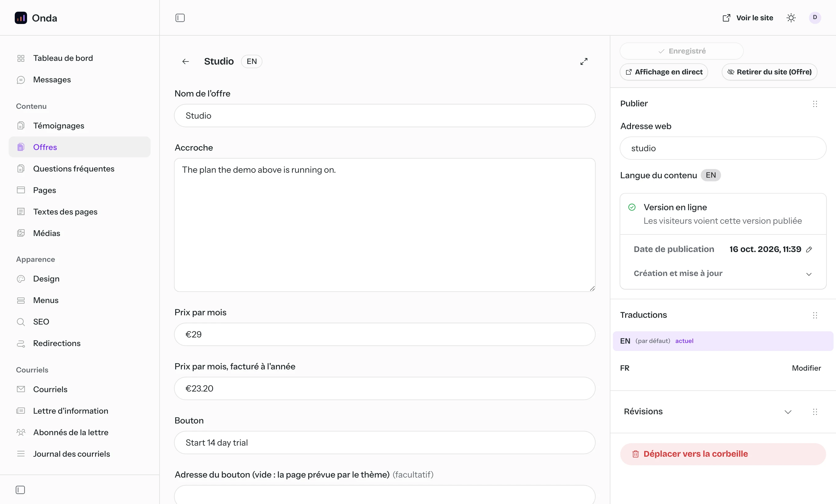Viewport: 836px width, 504px height.
Task: Click the Accroche text area
Action: coord(384,225)
